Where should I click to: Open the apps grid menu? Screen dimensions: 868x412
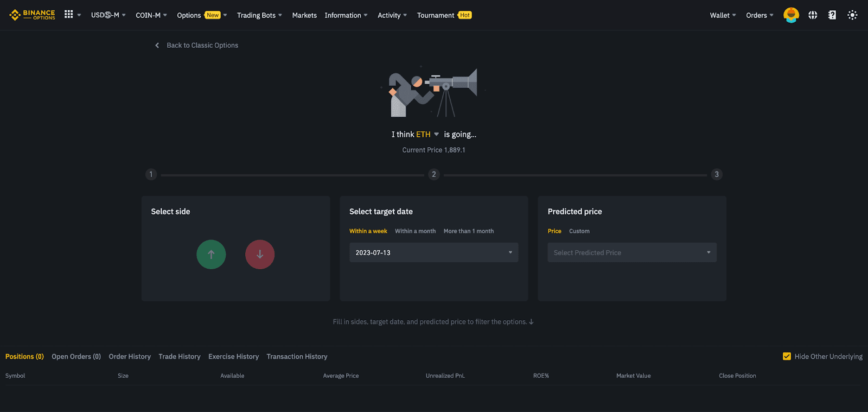[x=69, y=15]
